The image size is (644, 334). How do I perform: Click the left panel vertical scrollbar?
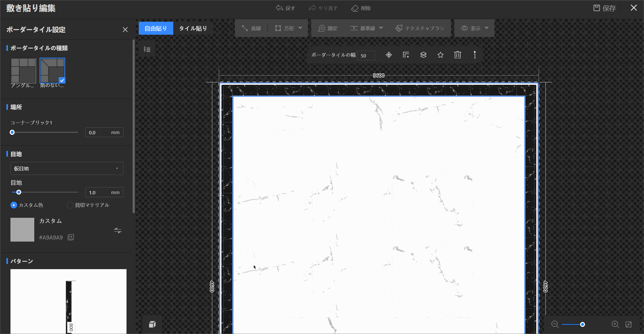coord(133,126)
